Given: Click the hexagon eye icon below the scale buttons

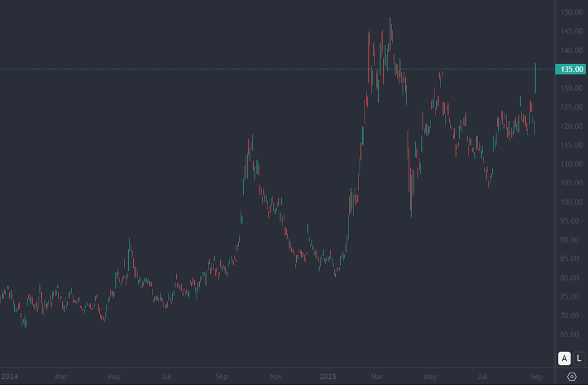Looking at the screenshot, I should 572,376.
